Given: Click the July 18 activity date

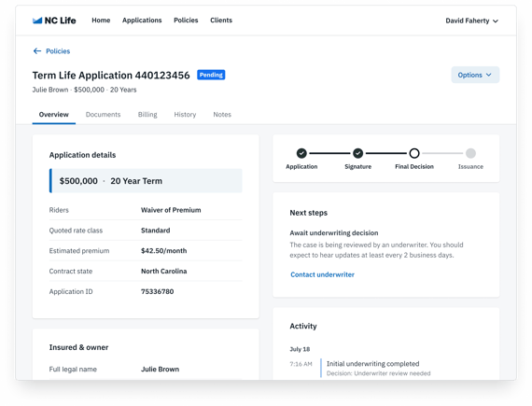Looking at the screenshot, I should point(300,349).
